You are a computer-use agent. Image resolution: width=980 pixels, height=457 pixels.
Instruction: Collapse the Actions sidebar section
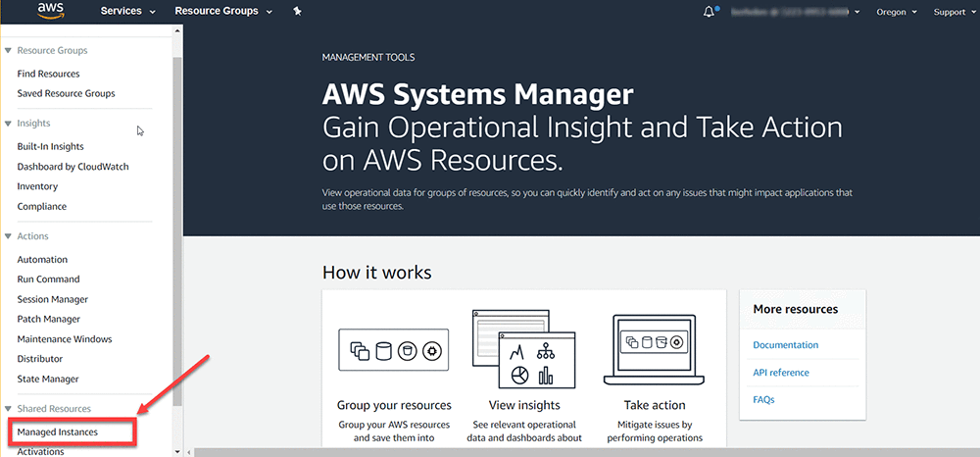pos(8,236)
